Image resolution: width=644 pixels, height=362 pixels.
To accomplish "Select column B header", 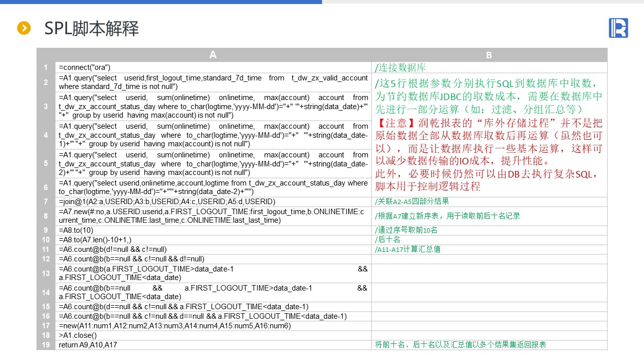I will [489, 55].
